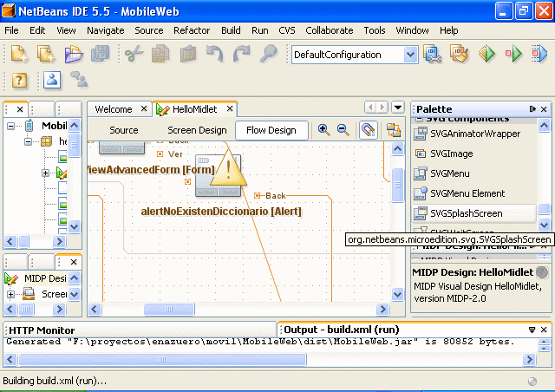Collapse the MobileWeb project tree node

click(11, 126)
